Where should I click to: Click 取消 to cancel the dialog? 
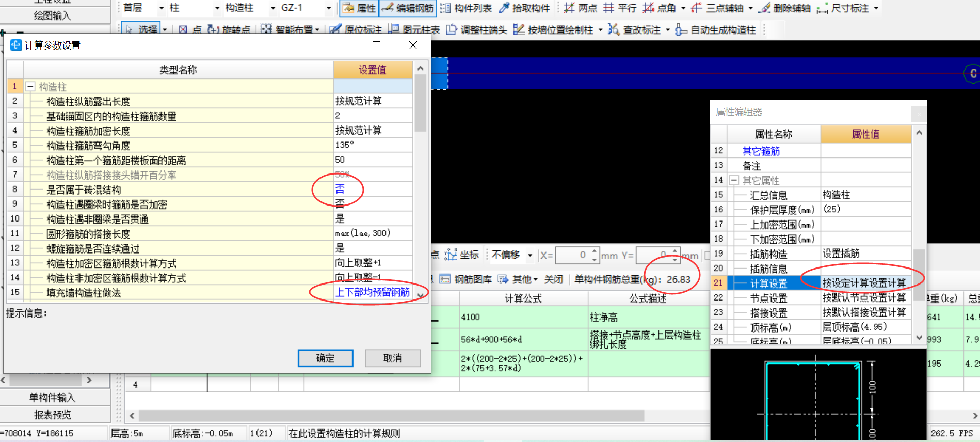click(393, 358)
